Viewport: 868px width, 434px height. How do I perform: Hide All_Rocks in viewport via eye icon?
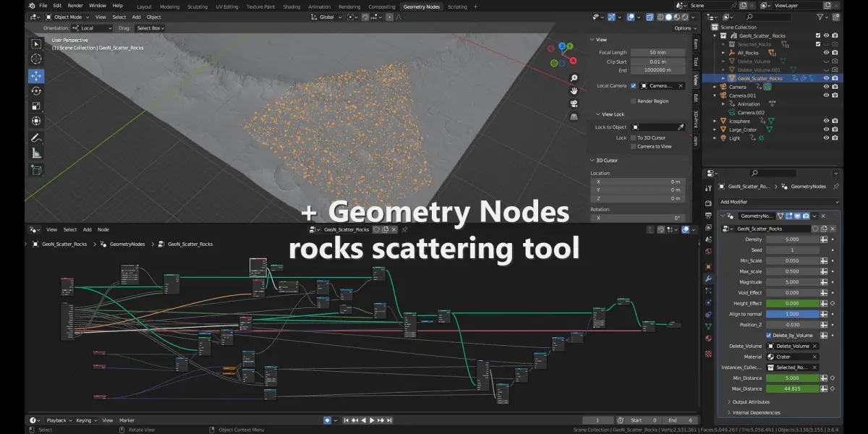(x=826, y=52)
